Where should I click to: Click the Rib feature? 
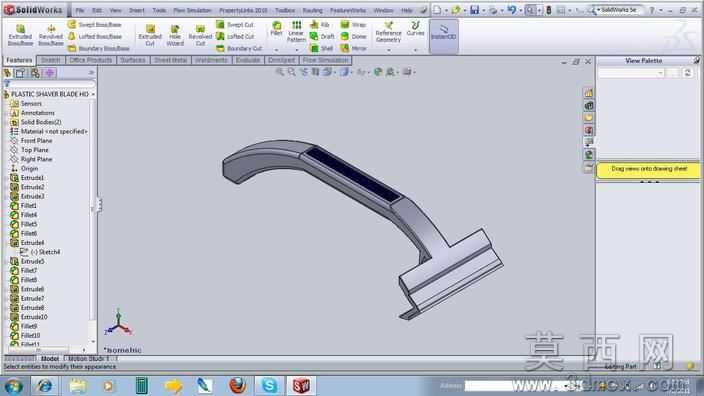pyautogui.click(x=320, y=25)
